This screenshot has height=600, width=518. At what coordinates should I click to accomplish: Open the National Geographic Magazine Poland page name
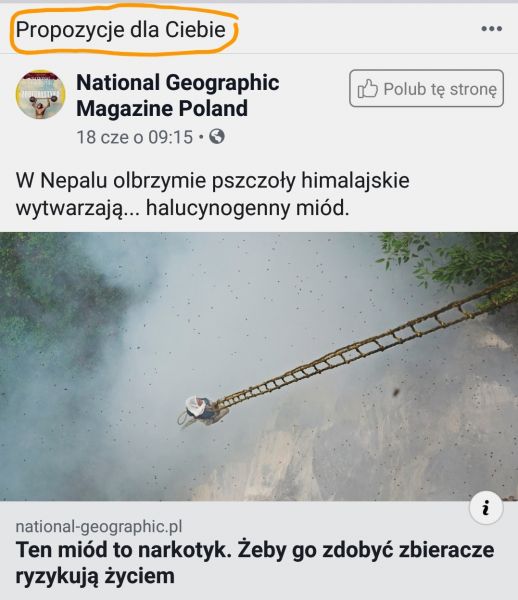178,95
